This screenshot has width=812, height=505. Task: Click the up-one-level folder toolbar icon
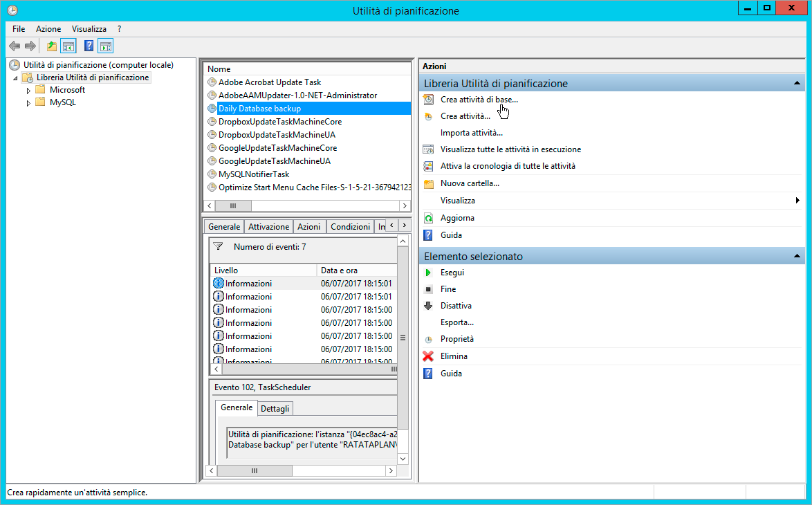[52, 46]
